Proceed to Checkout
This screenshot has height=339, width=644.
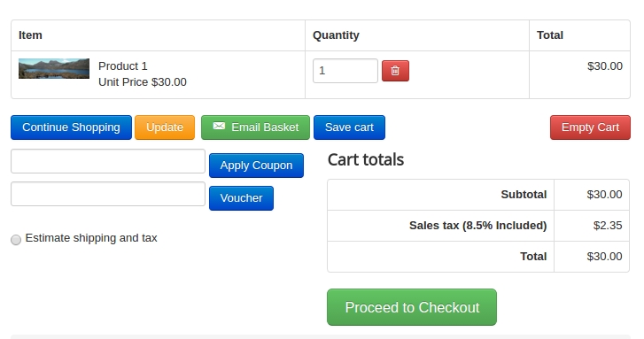pos(412,307)
